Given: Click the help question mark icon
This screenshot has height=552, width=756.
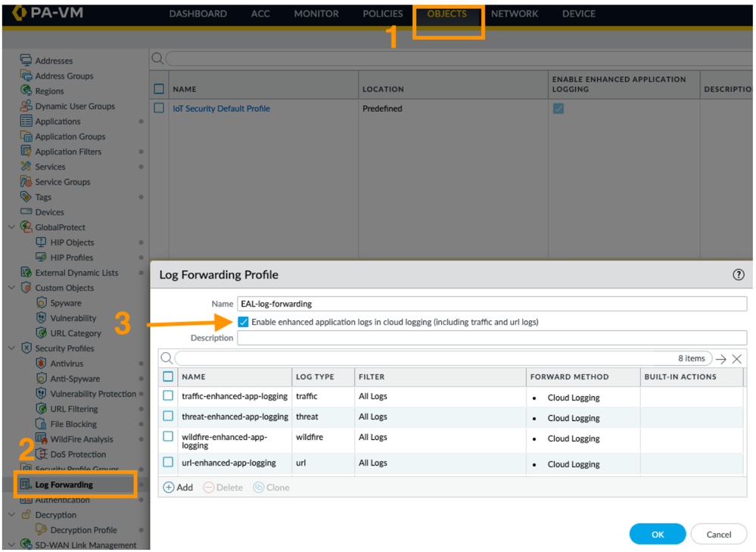Looking at the screenshot, I should pyautogui.click(x=738, y=275).
